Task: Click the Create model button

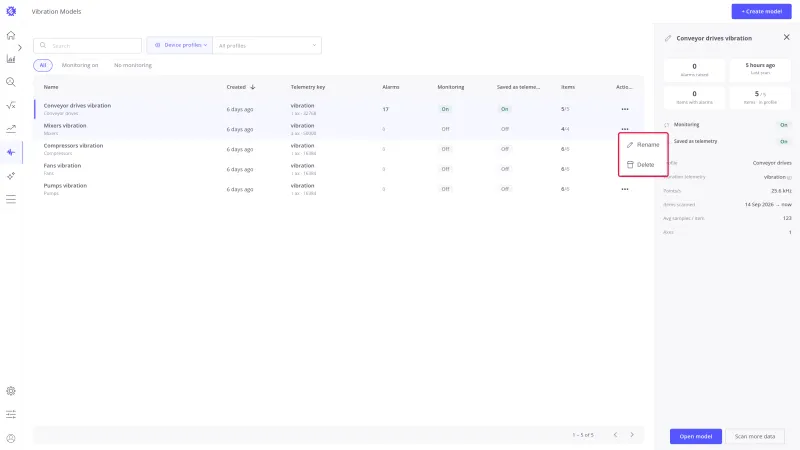Action: point(761,11)
